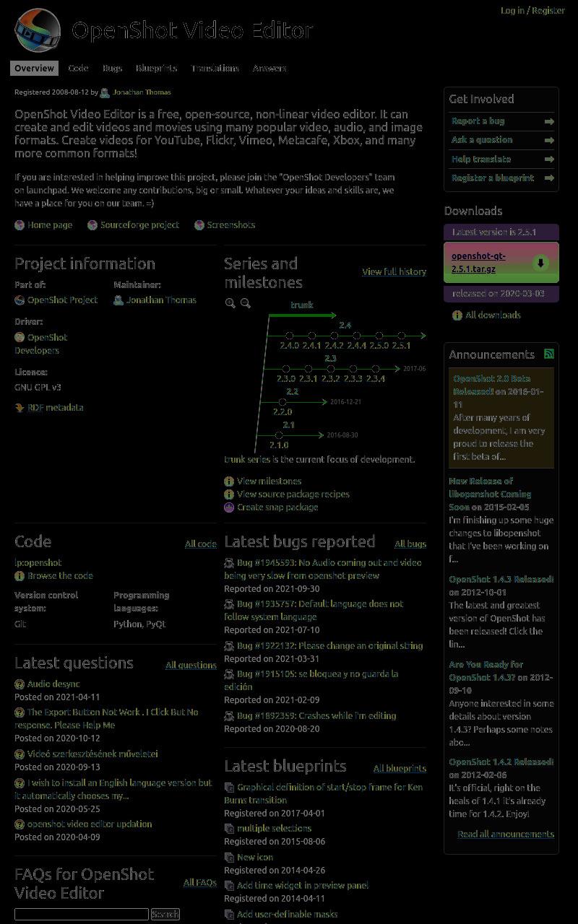Image resolution: width=578 pixels, height=924 pixels.
Task: Click the 2.4.0 milestone node
Action: pos(289,336)
